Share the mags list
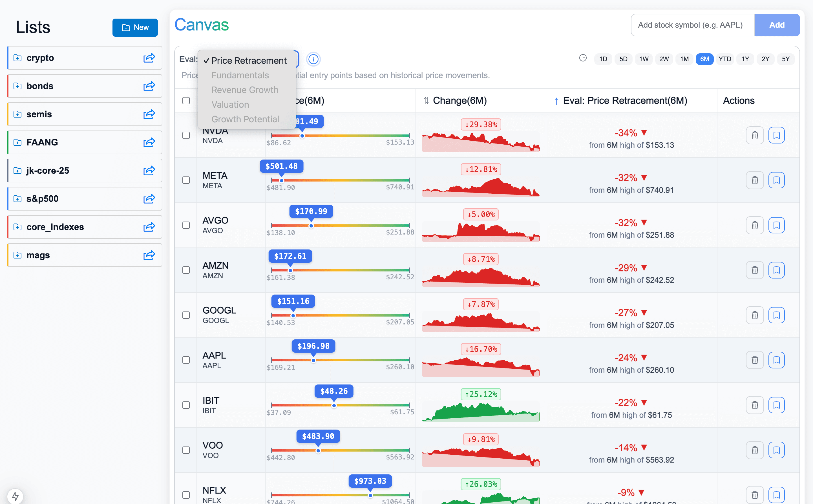The width and height of the screenshot is (813, 504). (x=149, y=255)
